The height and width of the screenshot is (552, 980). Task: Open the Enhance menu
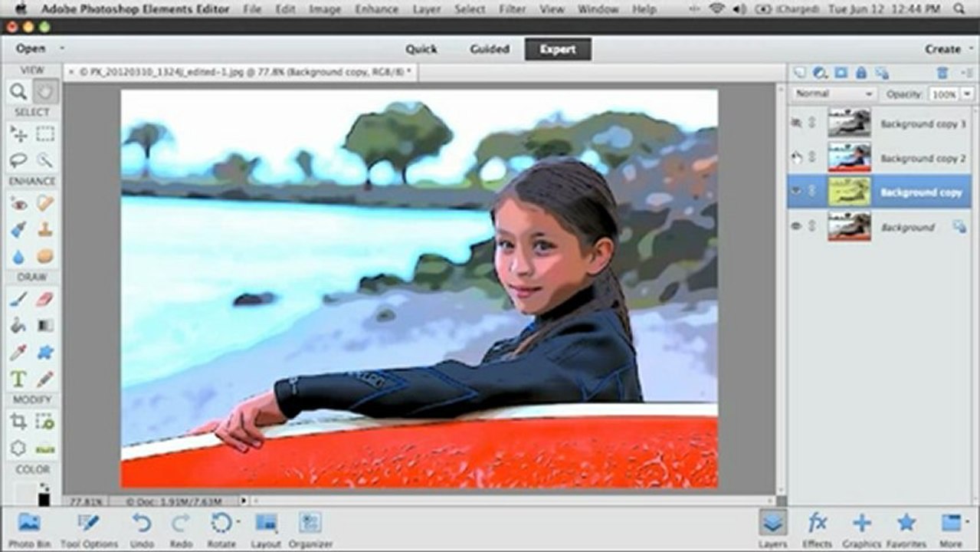[x=376, y=9]
